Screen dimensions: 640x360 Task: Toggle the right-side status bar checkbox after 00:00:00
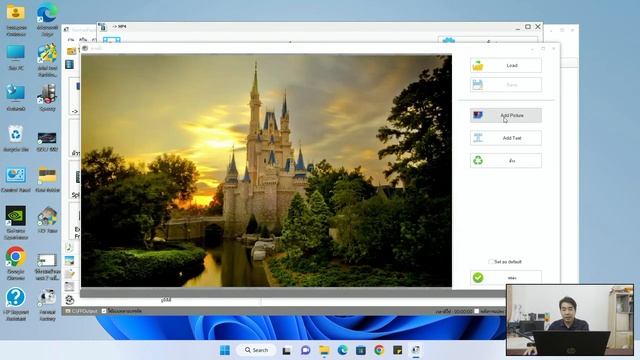476,311
